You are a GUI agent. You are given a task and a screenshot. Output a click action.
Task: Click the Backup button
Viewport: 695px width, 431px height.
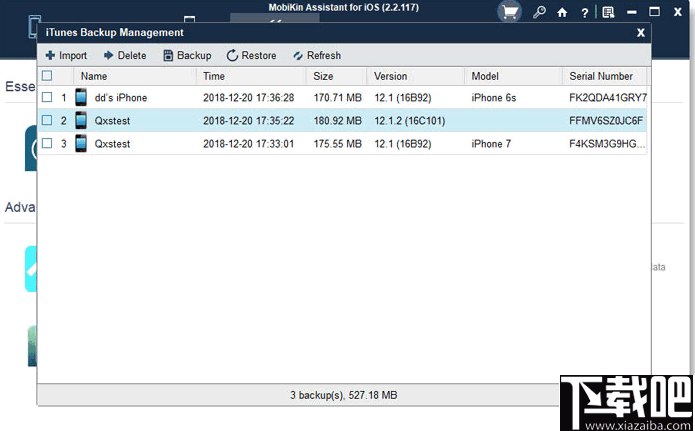(x=187, y=55)
